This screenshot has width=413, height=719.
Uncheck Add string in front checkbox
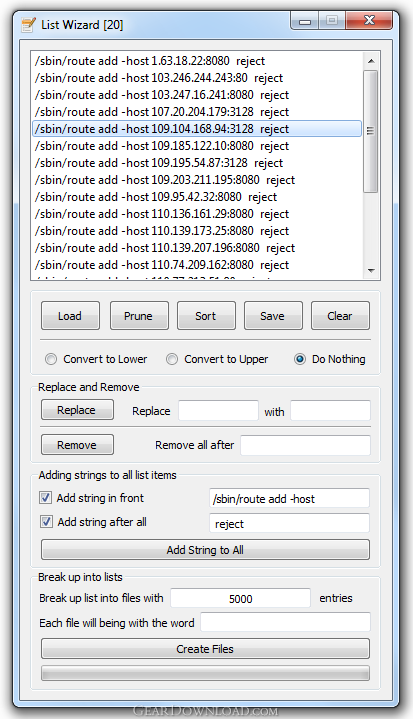point(45,498)
